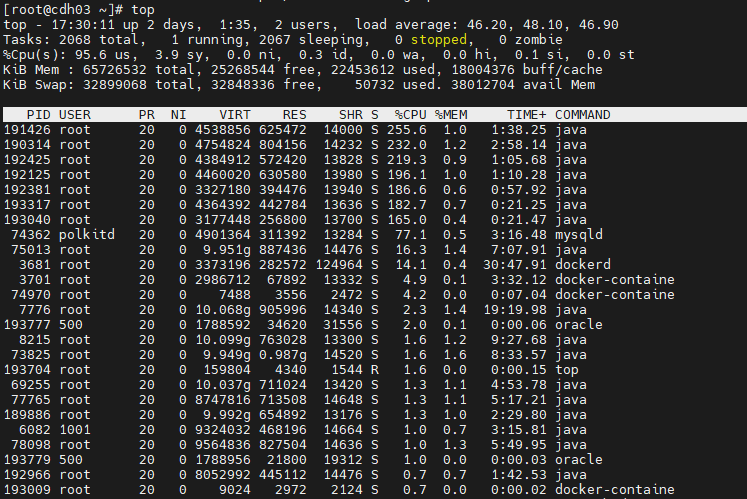The image size is (747, 499).
Task: Click the 124964 SHR value
Action: [x=339, y=265]
